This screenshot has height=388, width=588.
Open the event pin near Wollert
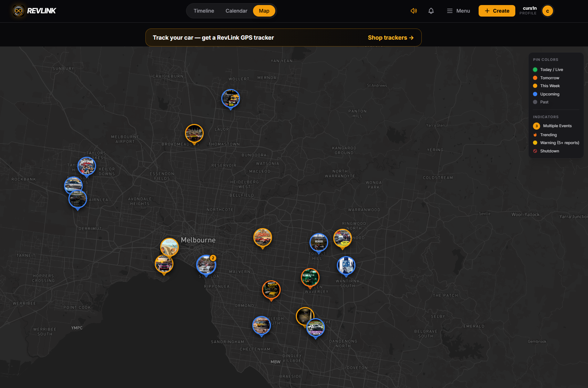(231, 99)
